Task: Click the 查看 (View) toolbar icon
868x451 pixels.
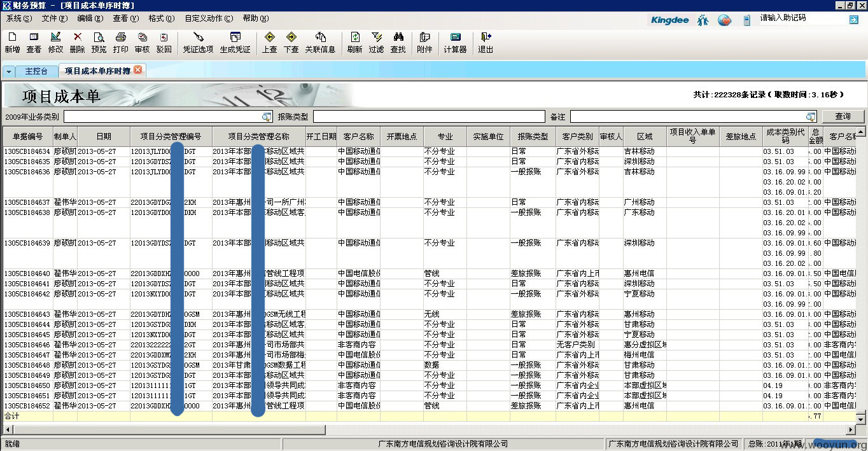Action: (34, 43)
